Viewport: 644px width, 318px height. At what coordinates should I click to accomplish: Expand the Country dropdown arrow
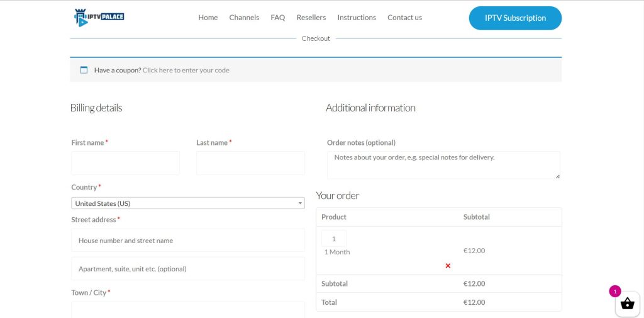300,203
